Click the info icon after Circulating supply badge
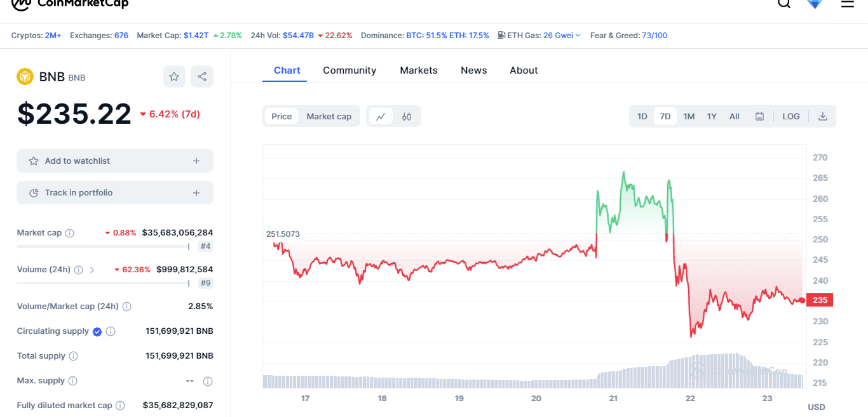Image resolution: width=868 pixels, height=417 pixels. (x=111, y=331)
